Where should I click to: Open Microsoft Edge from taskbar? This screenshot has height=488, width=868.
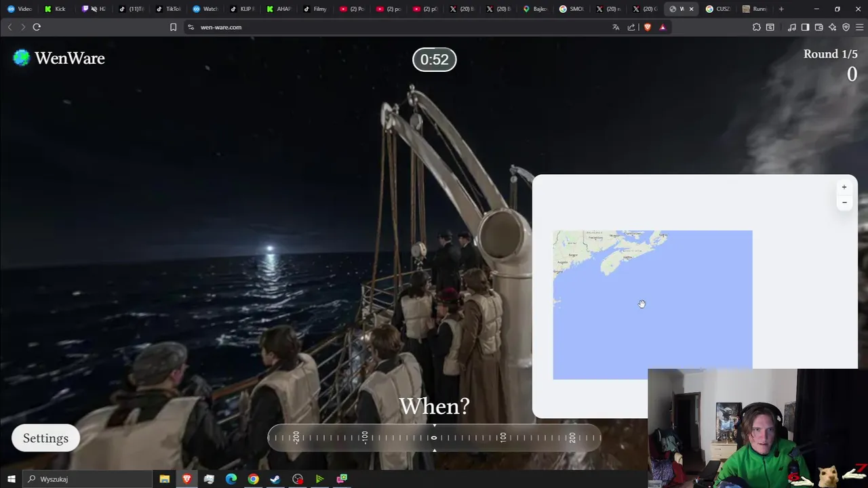click(231, 479)
